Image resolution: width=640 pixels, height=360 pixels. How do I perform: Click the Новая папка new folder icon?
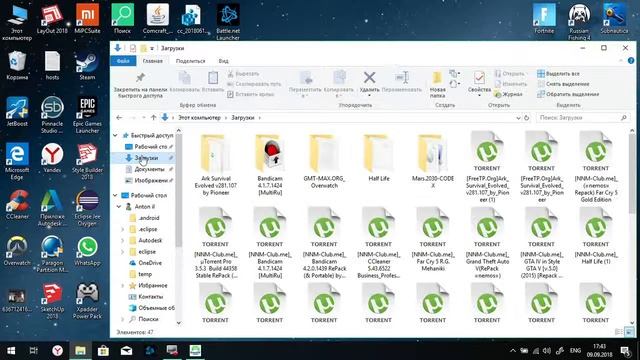(x=437, y=84)
